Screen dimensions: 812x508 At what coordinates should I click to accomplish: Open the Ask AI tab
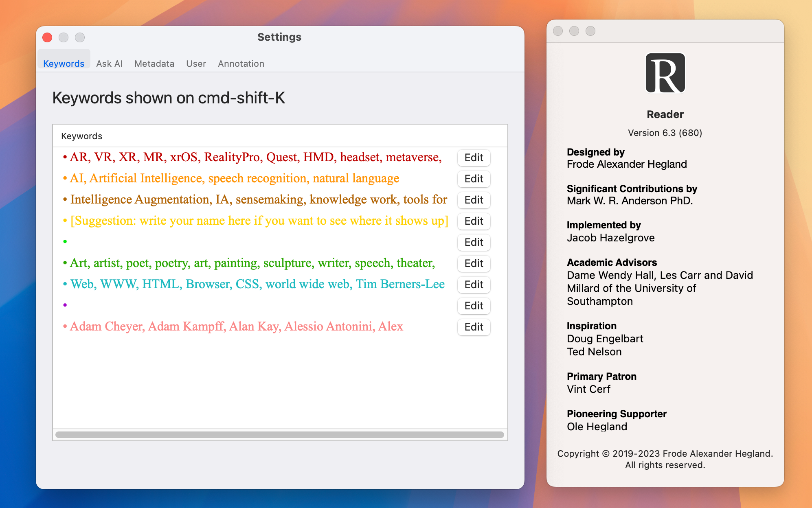pyautogui.click(x=109, y=63)
